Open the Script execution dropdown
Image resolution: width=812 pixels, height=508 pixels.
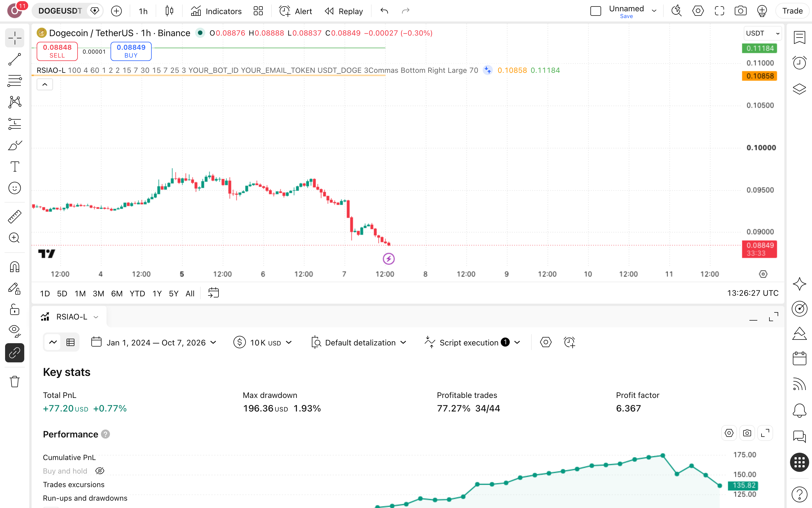[473, 343]
